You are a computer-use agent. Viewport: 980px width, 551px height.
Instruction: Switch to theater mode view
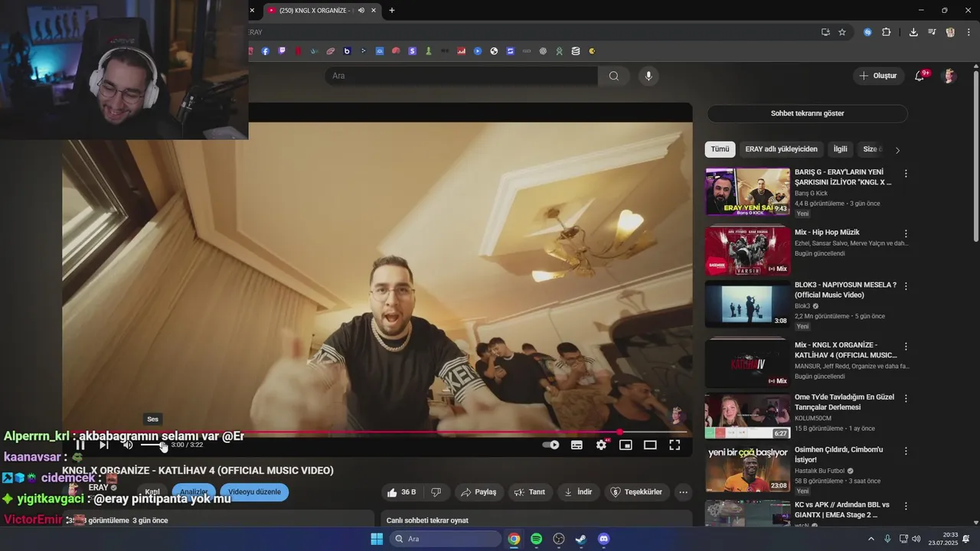click(650, 445)
